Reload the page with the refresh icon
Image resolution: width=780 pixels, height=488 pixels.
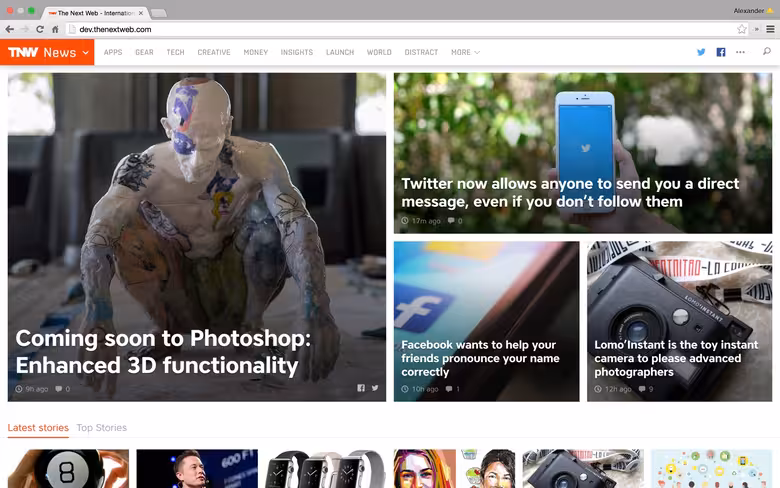pos(40,29)
